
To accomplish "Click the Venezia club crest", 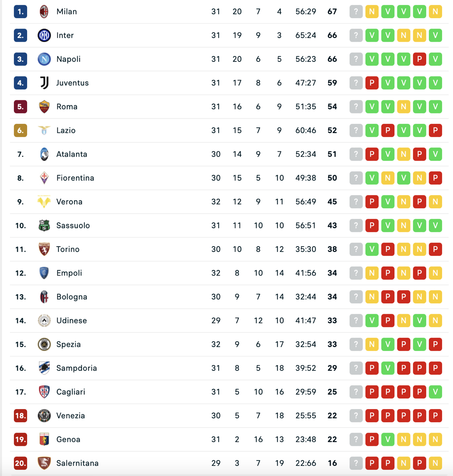I will click(x=44, y=416).
